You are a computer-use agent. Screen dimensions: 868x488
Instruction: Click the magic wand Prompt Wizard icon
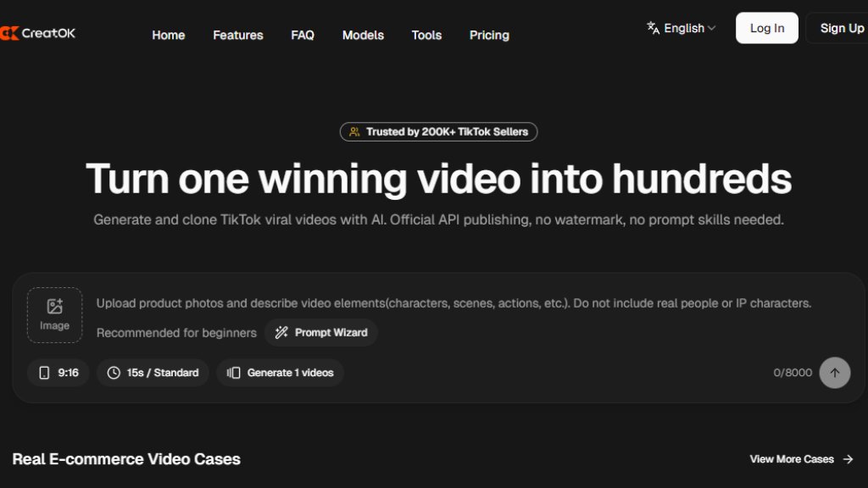(x=281, y=332)
